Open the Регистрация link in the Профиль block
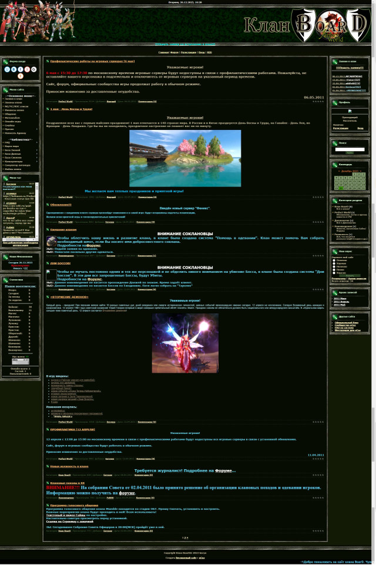The height and width of the screenshot is (588, 376). tap(340, 128)
